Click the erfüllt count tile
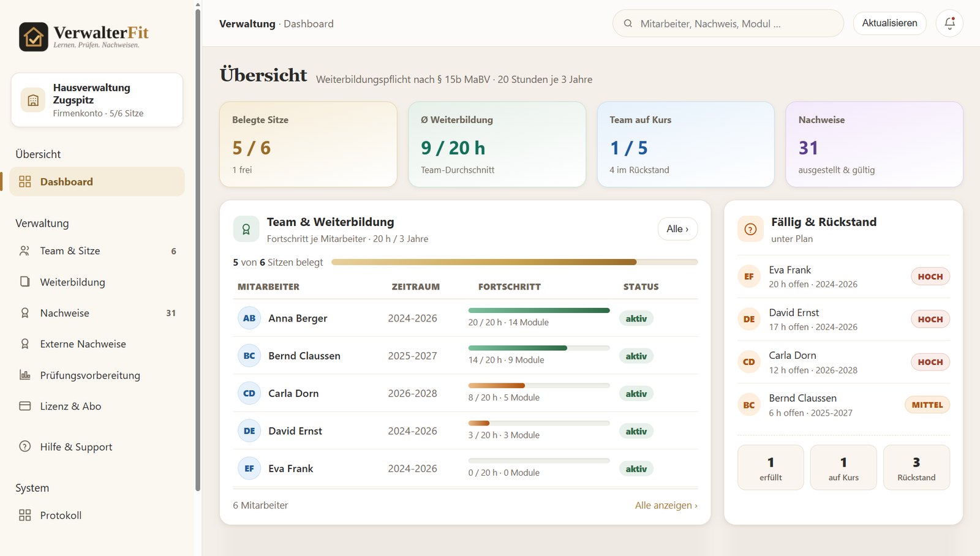980x556 pixels. (x=771, y=467)
